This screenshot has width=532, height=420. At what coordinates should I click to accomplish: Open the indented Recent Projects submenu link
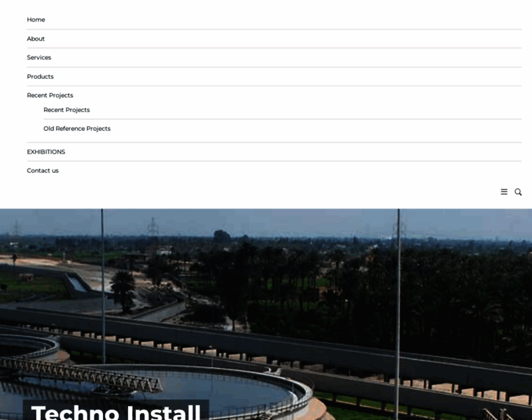(x=66, y=110)
